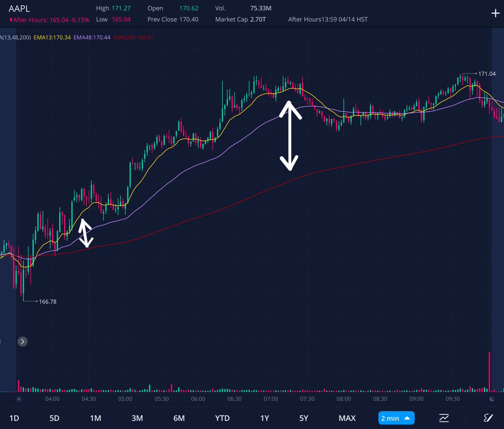This screenshot has width=504, height=429.
Task: Select the YTD timeframe tab
Action: click(222, 418)
